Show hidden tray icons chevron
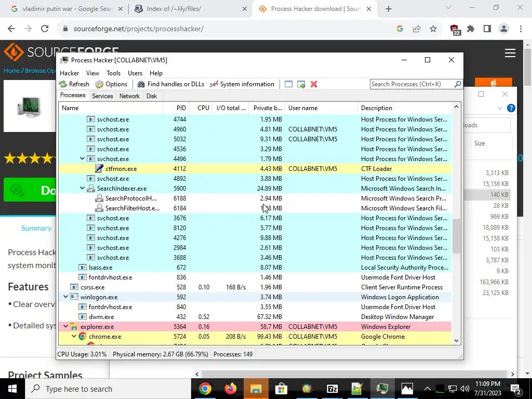Viewport: 532px width, 399px height. [427, 389]
